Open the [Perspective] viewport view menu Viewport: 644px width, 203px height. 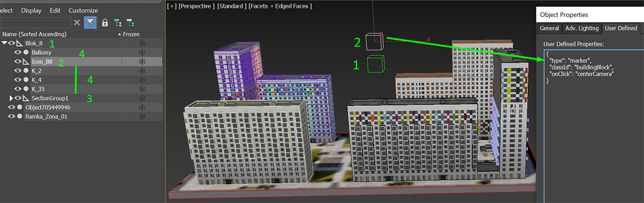coord(196,6)
